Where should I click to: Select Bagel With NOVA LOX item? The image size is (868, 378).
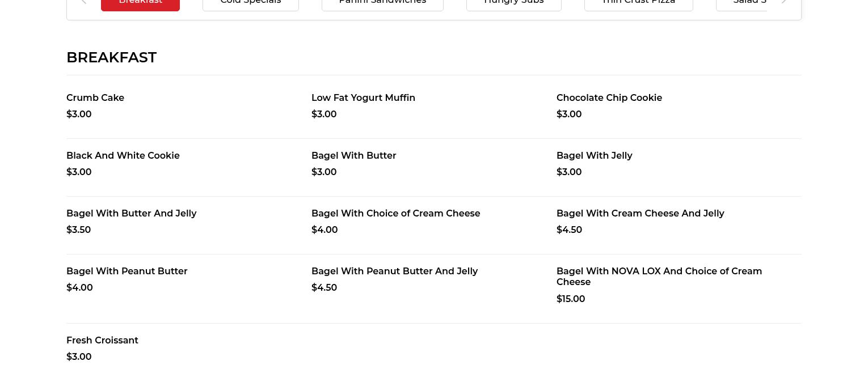point(659,277)
